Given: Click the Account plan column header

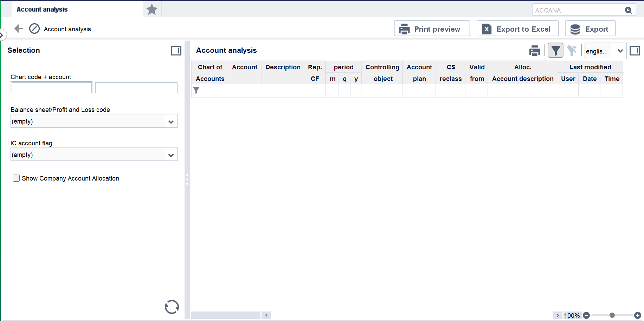Looking at the screenshot, I should (x=419, y=73).
